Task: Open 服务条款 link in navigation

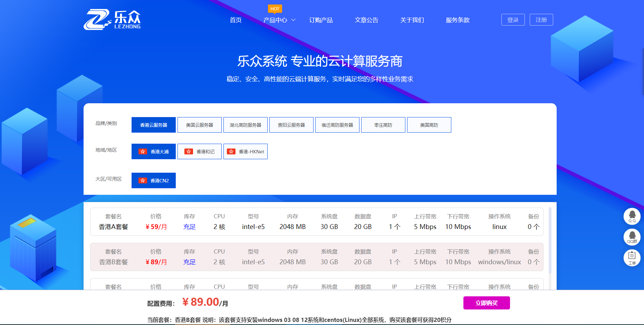Action: pos(458,20)
